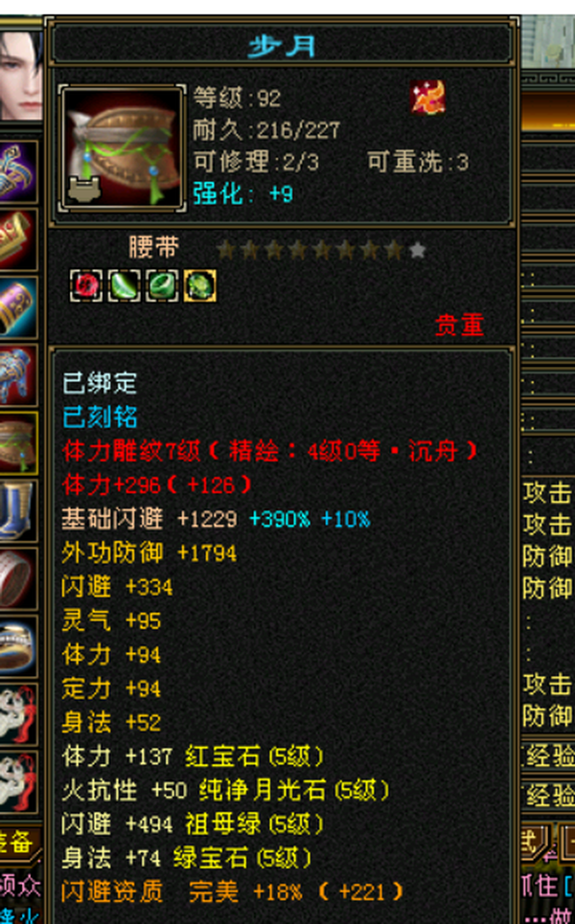Click the 步月 item title bar
Screen dimensions: 575x924
282,45
